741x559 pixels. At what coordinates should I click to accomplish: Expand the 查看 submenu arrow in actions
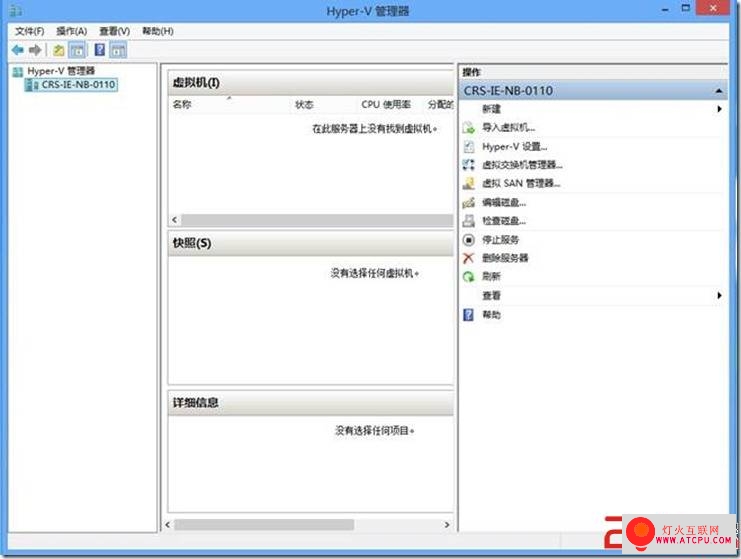[x=719, y=295]
